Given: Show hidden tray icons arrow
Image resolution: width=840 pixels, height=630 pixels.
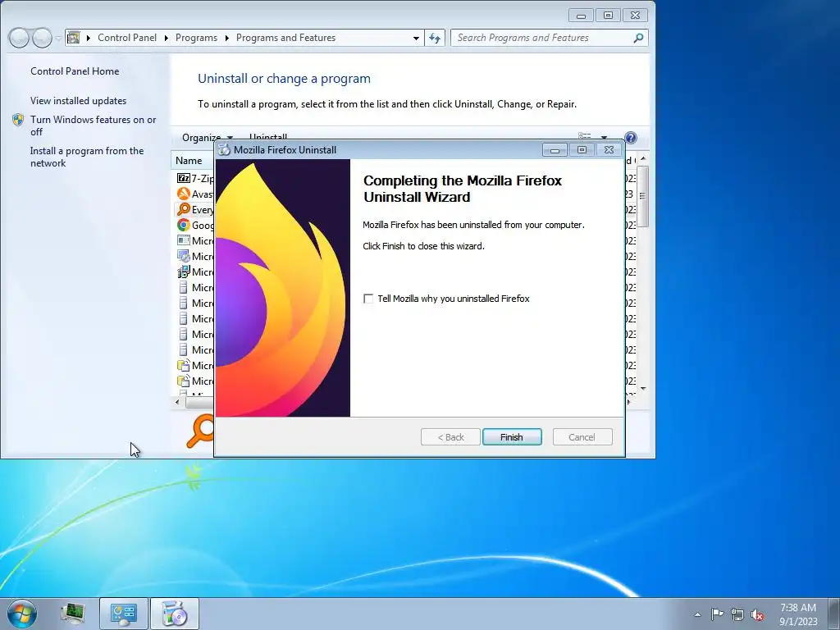Looking at the screenshot, I should click(x=697, y=614).
